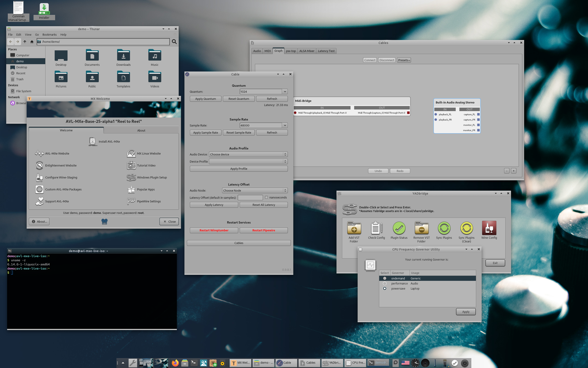Open the Support AVL-MXe hand-heart icon
Screen dimensions: 588x368
click(x=39, y=201)
